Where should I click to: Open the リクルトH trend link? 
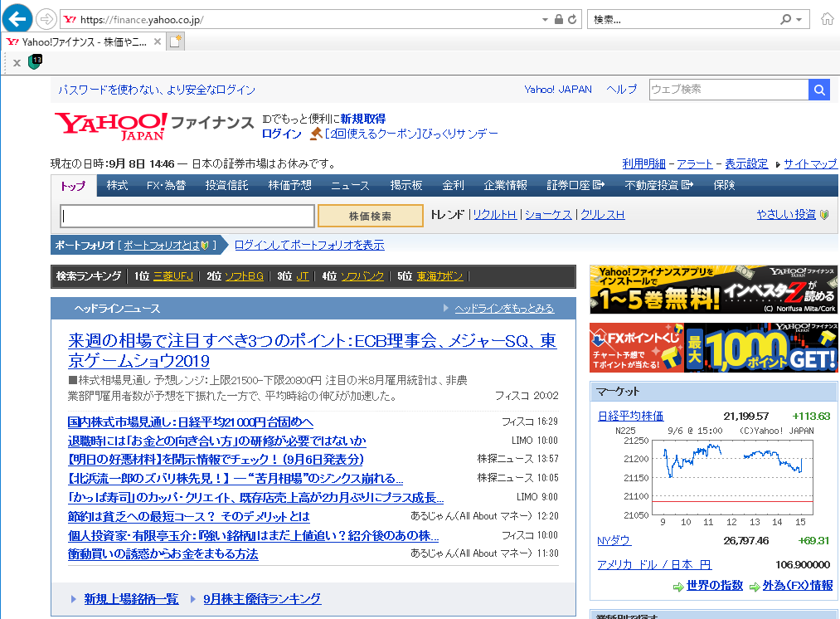click(x=494, y=215)
